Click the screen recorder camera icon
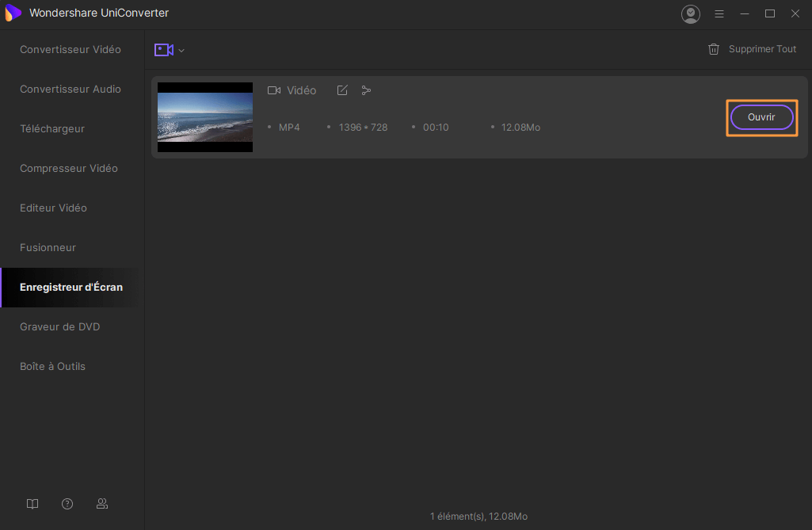Viewport: 812px width, 530px height. [x=164, y=50]
